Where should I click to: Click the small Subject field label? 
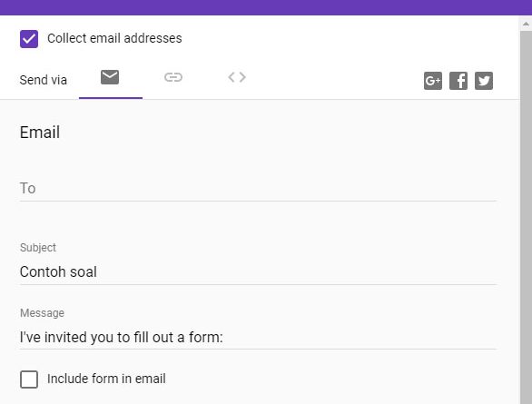click(38, 248)
